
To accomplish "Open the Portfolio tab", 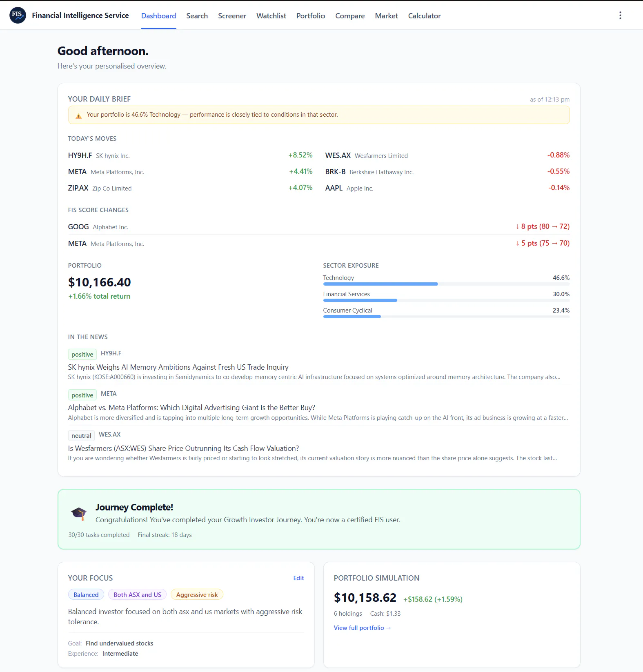I will [x=311, y=16].
